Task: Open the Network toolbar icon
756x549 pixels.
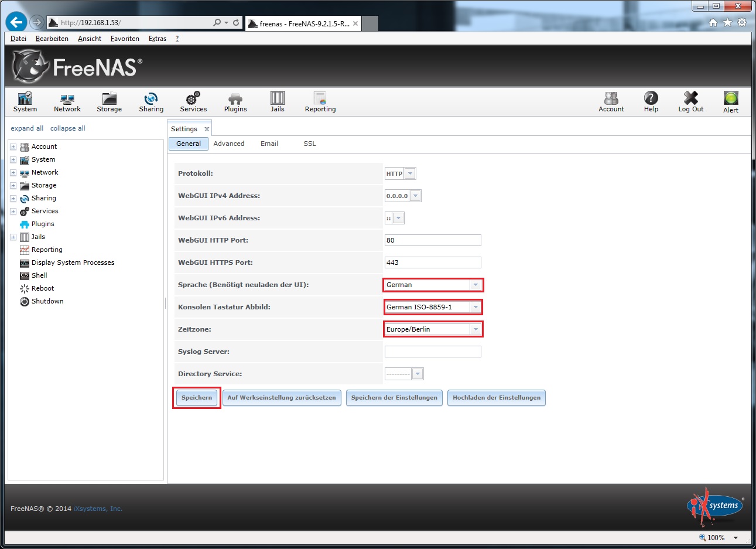Action: point(67,101)
